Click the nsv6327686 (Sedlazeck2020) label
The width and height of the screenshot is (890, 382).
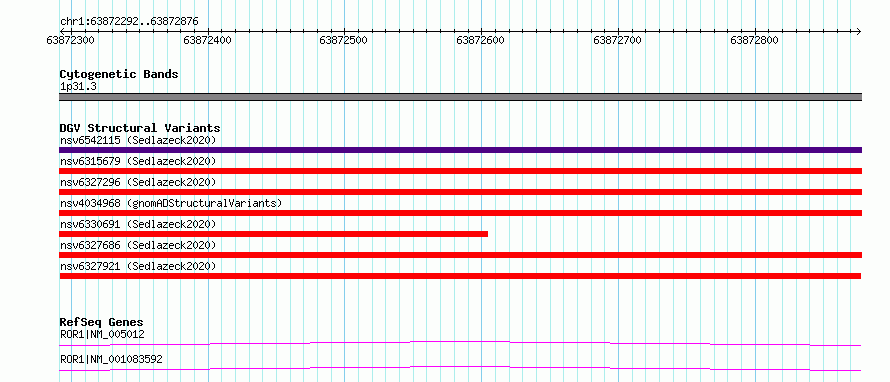[x=138, y=245]
